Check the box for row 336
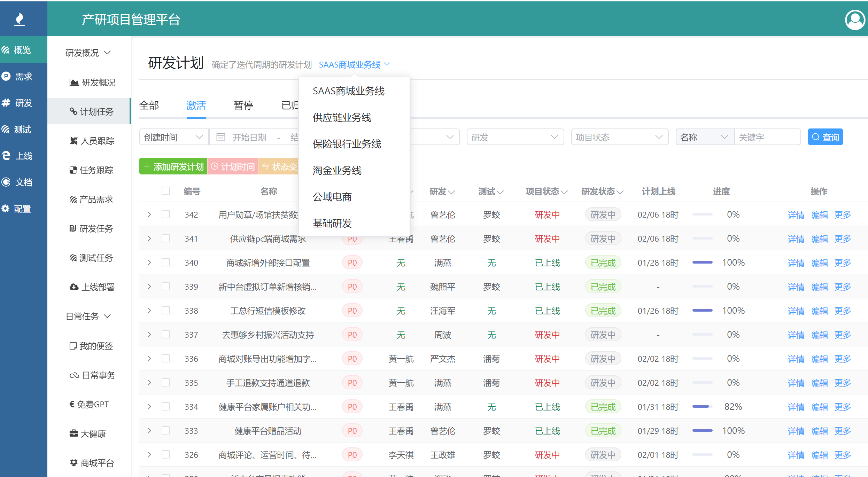The width and height of the screenshot is (868, 477). (x=166, y=358)
